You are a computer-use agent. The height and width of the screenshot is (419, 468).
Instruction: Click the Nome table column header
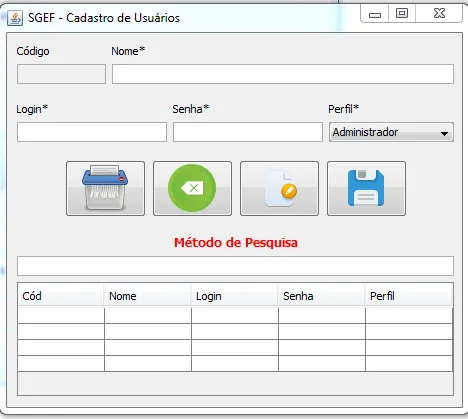point(148,296)
